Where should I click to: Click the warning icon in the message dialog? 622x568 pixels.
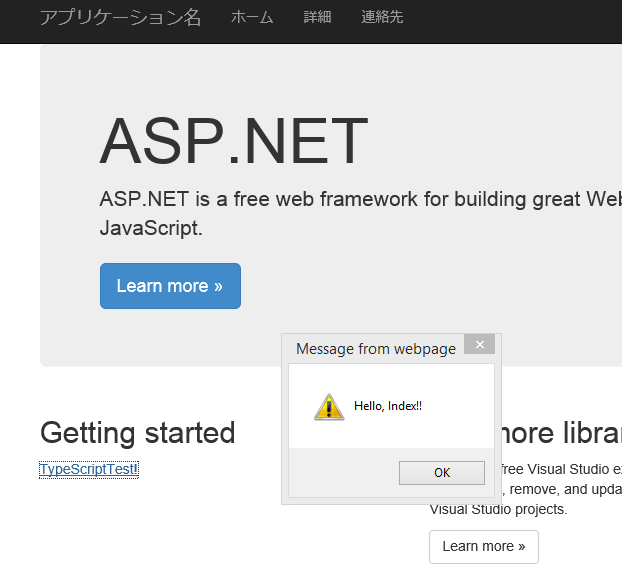(329, 406)
